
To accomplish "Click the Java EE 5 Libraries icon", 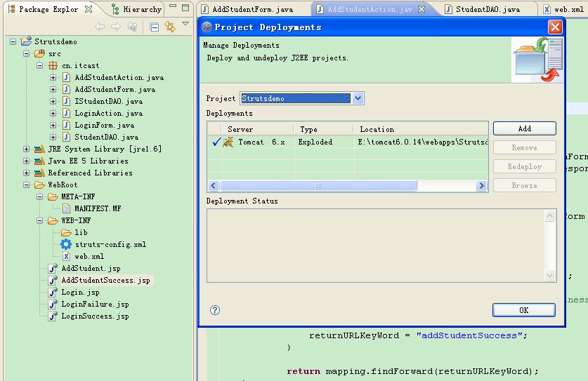I will coord(40,161).
